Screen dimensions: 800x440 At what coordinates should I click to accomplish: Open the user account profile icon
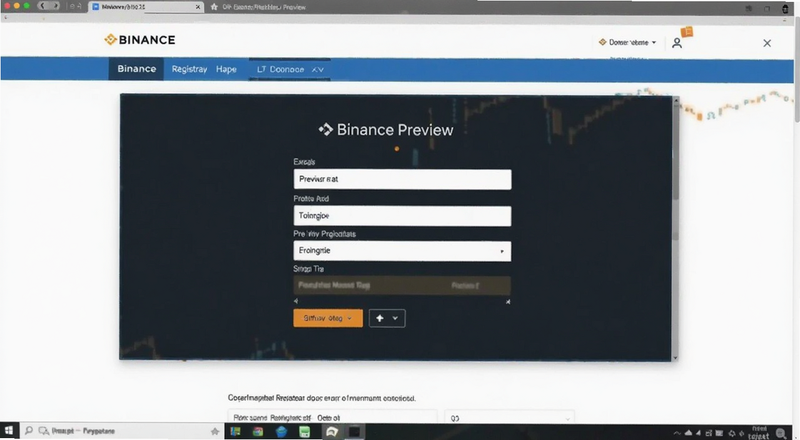677,43
